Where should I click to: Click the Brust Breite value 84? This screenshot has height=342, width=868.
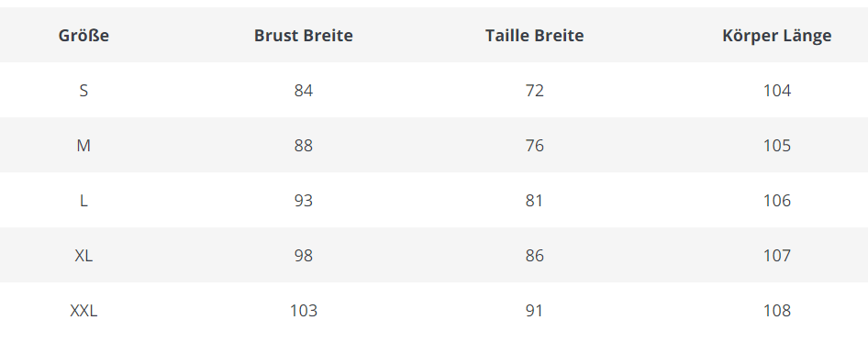pyautogui.click(x=304, y=90)
